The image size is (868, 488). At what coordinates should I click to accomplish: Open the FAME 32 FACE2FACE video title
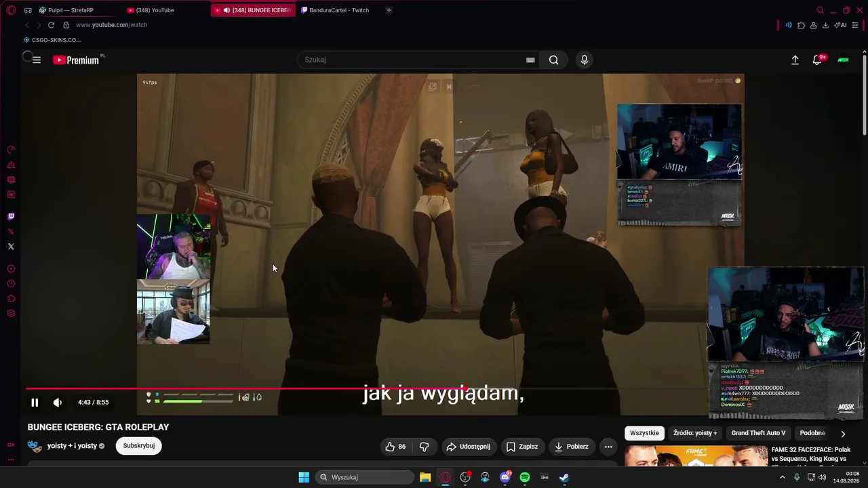(811, 454)
